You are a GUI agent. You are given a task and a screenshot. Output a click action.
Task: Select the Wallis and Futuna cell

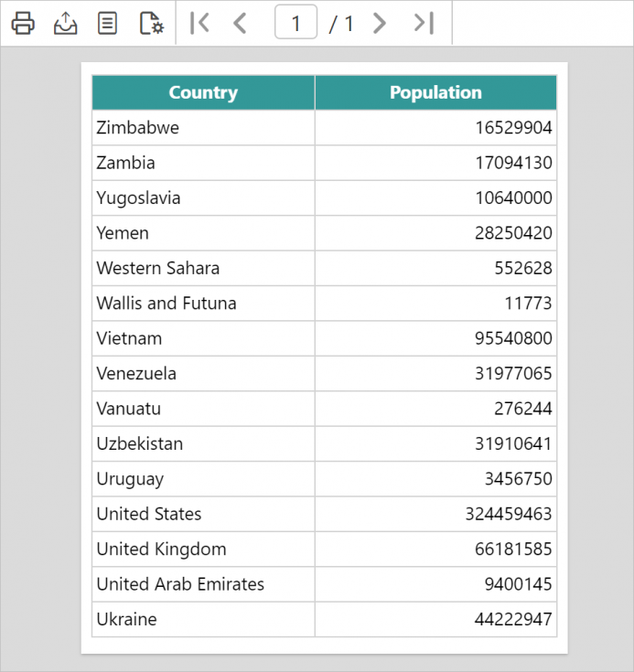(x=203, y=304)
